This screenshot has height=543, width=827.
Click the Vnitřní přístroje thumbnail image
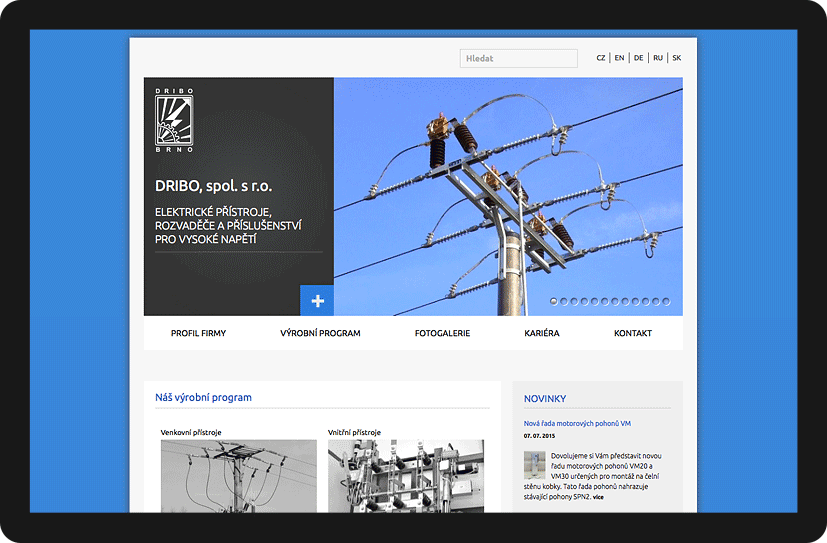[405, 476]
